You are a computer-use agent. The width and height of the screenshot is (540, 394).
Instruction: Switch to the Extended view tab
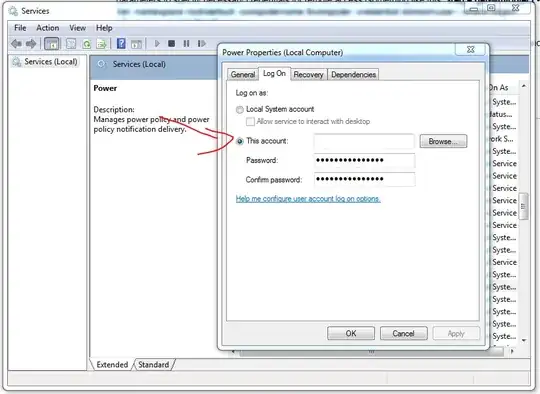click(x=112, y=364)
